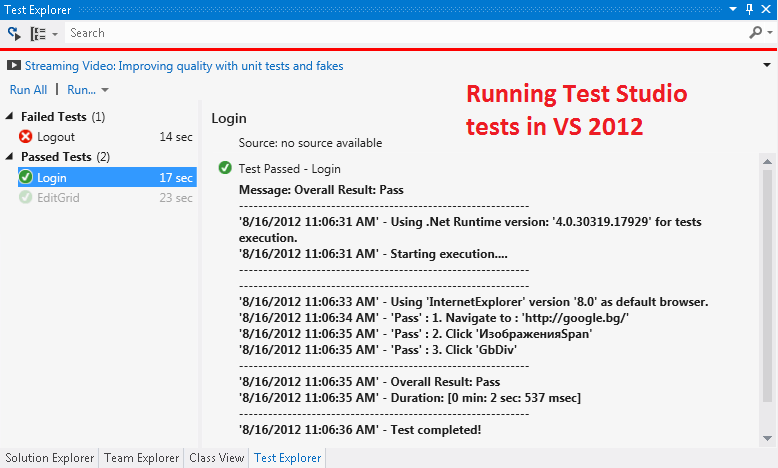This screenshot has height=468, width=778.
Task: Click the 'Click ИзображенияSpan' log line
Action: click(415, 334)
